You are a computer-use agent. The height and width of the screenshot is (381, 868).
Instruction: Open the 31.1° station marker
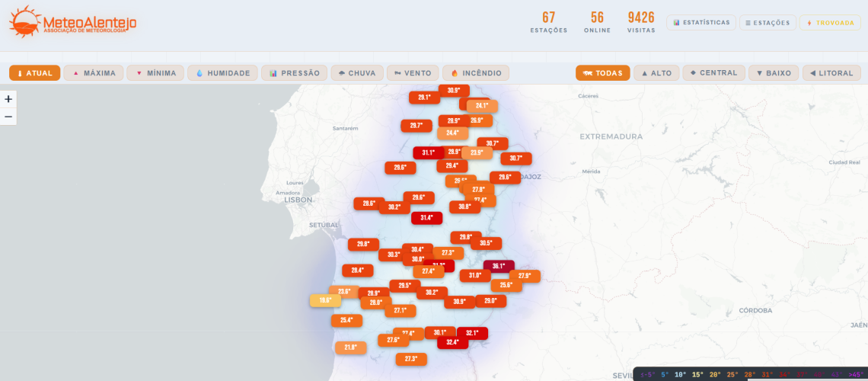coord(429,153)
